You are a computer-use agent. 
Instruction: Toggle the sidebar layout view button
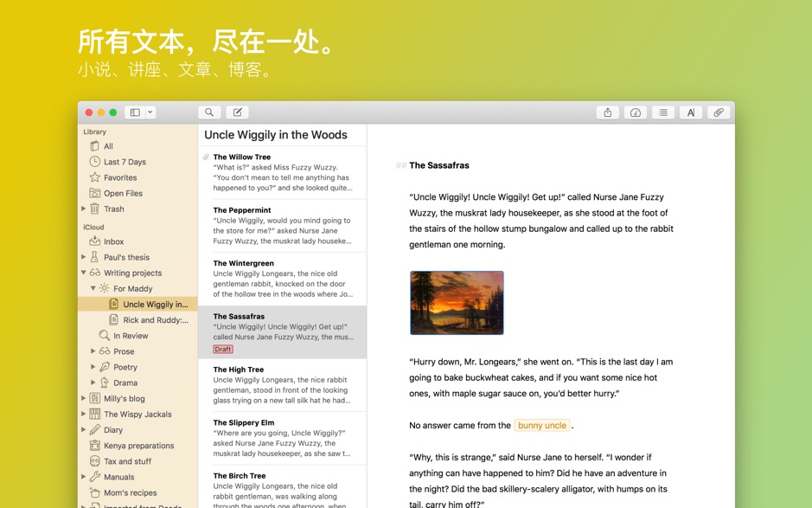tap(135, 113)
